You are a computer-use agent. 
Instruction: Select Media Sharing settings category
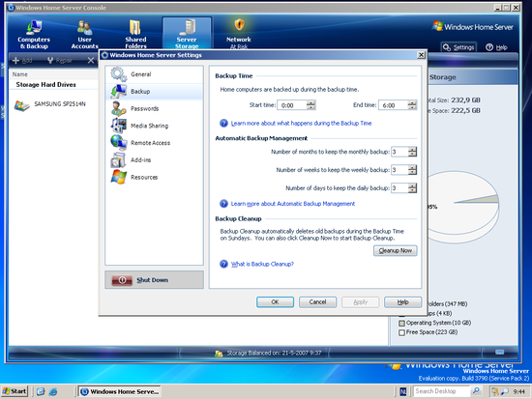155,126
